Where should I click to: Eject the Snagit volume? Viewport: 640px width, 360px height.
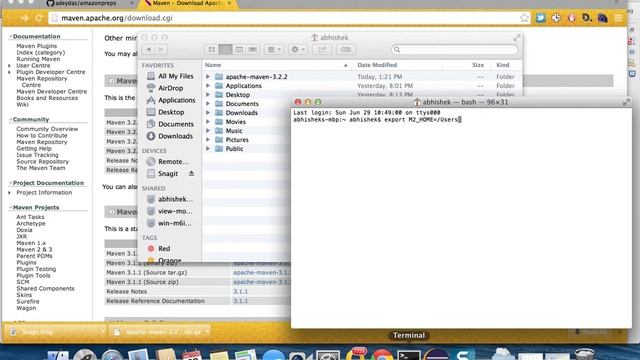(x=191, y=173)
